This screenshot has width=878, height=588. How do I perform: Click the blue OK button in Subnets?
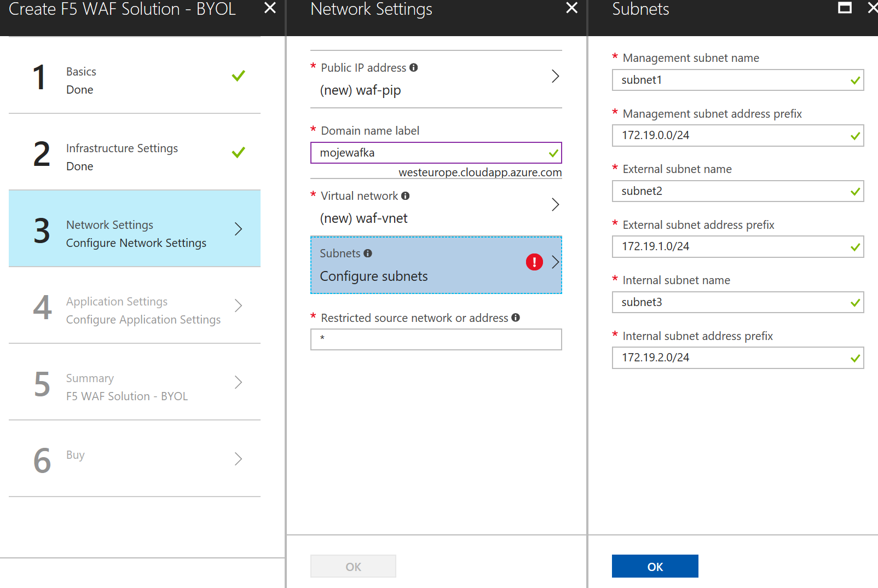[655, 566]
